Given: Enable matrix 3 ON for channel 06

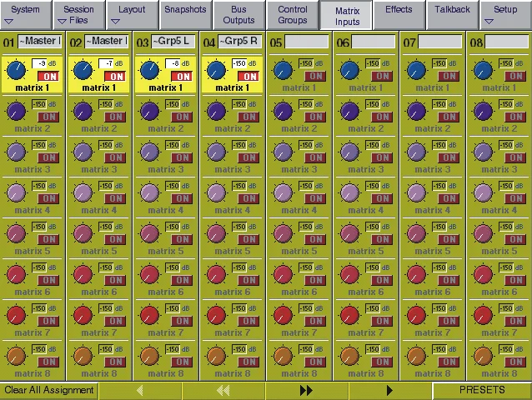Looking at the screenshot, I should (382, 157).
